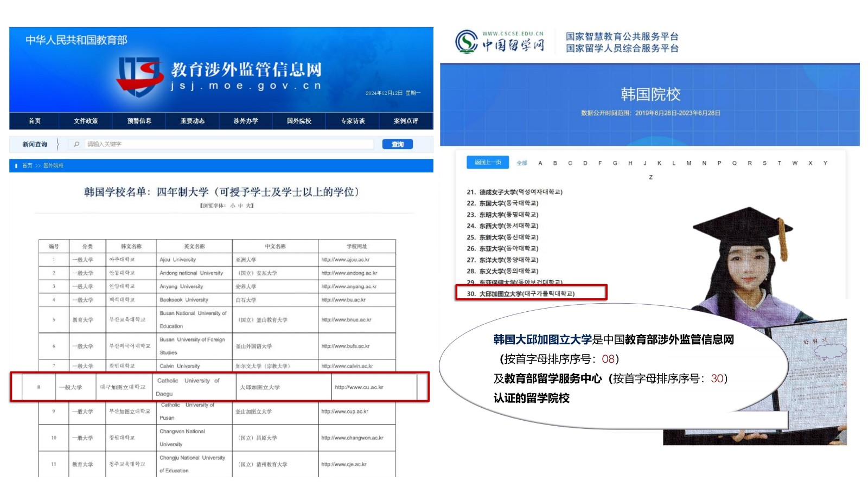Go to 国外院校 in the breadcrumb
Image resolution: width=868 pixels, height=488 pixels.
[x=53, y=166]
